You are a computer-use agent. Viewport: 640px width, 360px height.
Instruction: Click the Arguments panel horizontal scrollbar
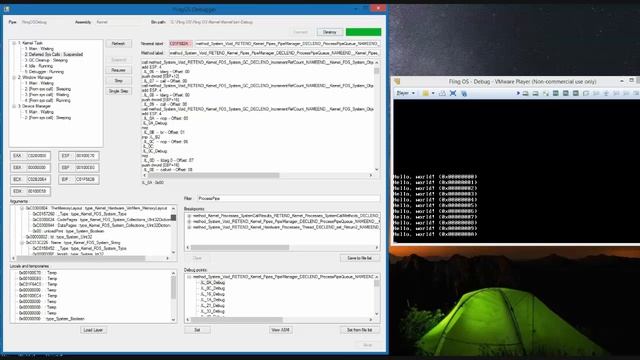[x=91, y=258]
